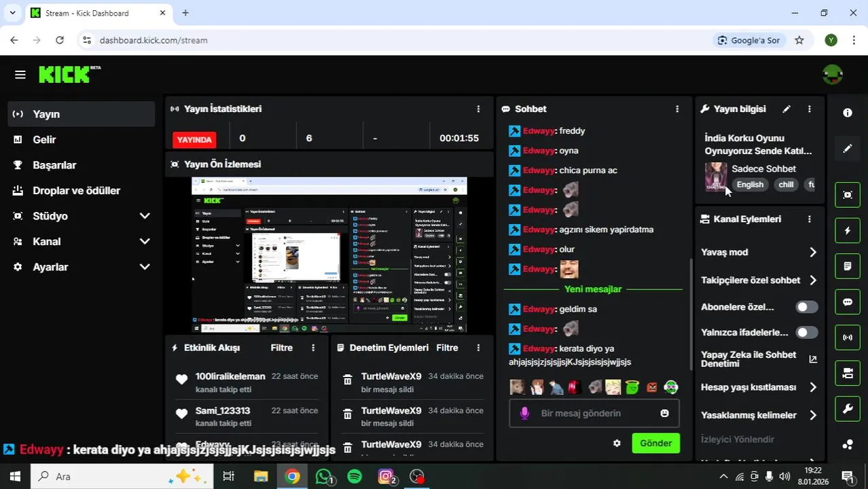868x489 pixels.
Task: Open the emoji picker smiley in message box
Action: tap(664, 413)
